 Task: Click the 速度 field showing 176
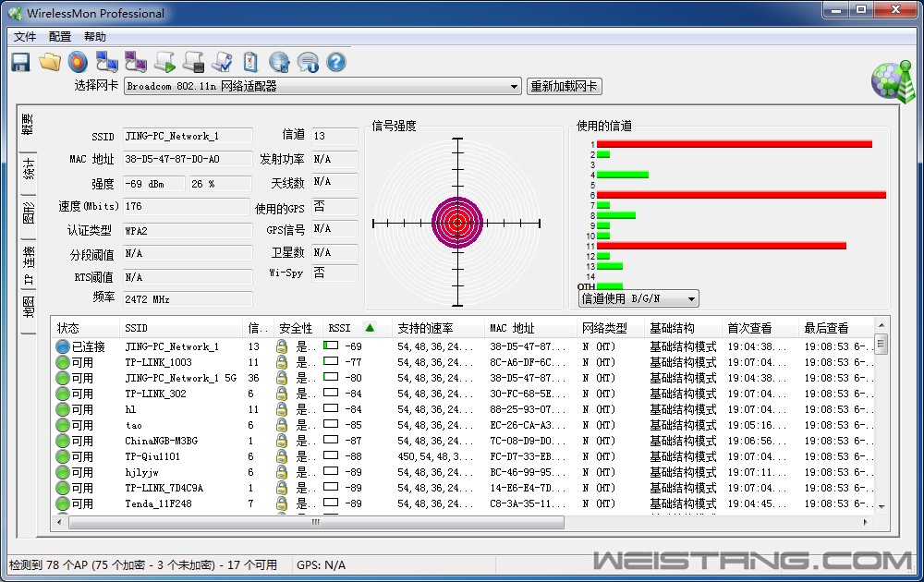[x=187, y=206]
